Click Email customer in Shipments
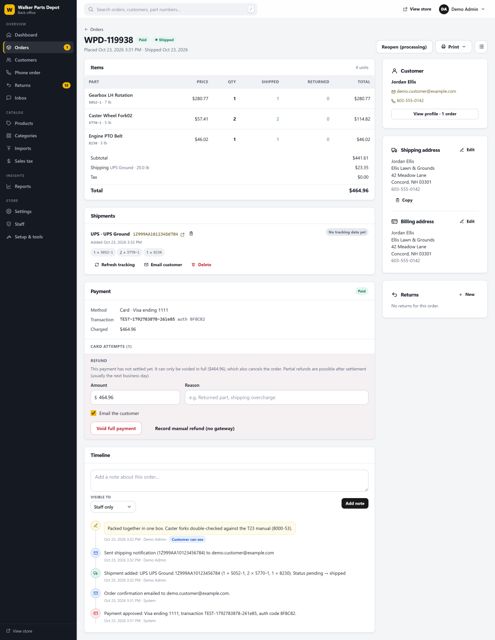Viewport: 495px width, 640px height. [163, 264]
